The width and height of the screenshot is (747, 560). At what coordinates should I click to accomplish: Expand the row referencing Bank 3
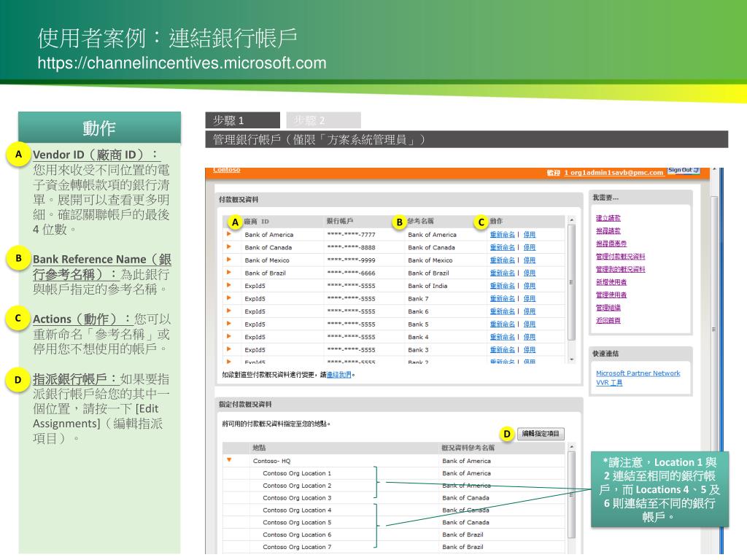[x=228, y=349]
